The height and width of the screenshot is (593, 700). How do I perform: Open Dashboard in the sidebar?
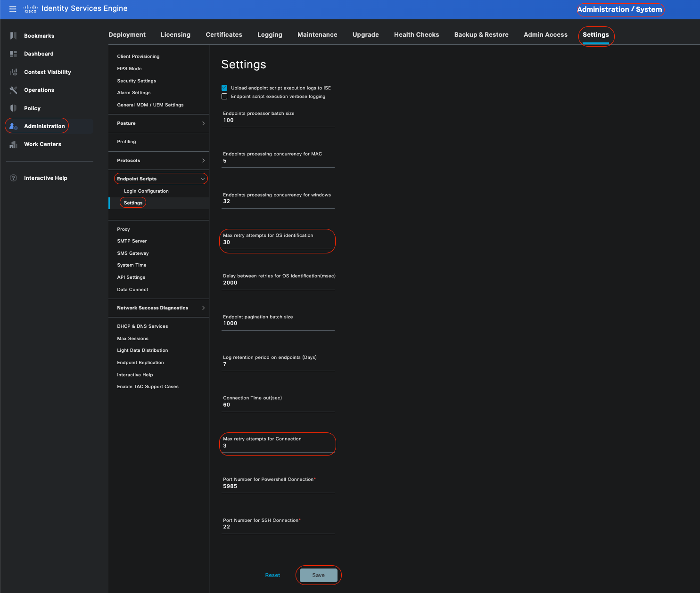click(39, 54)
